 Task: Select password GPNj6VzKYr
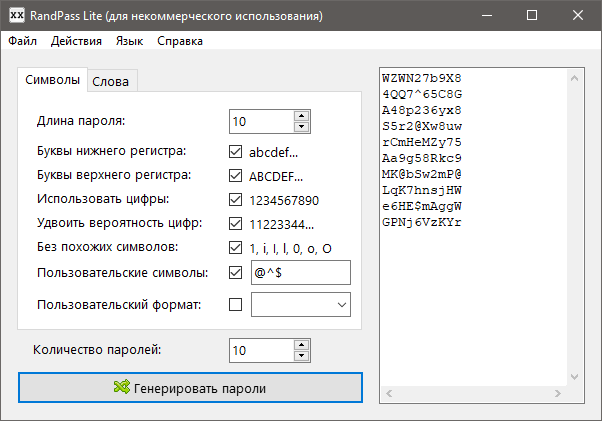[x=422, y=222]
